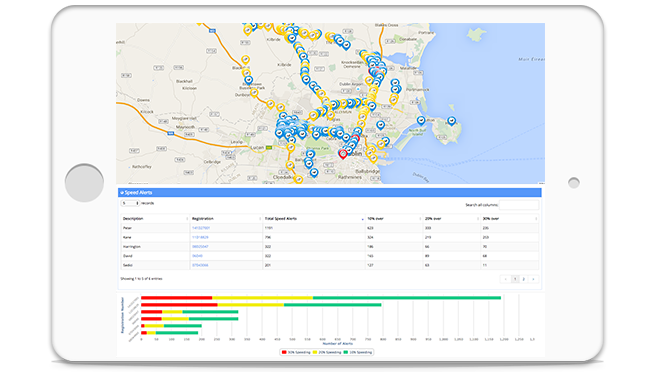Select page 1 in table pagination

point(515,279)
